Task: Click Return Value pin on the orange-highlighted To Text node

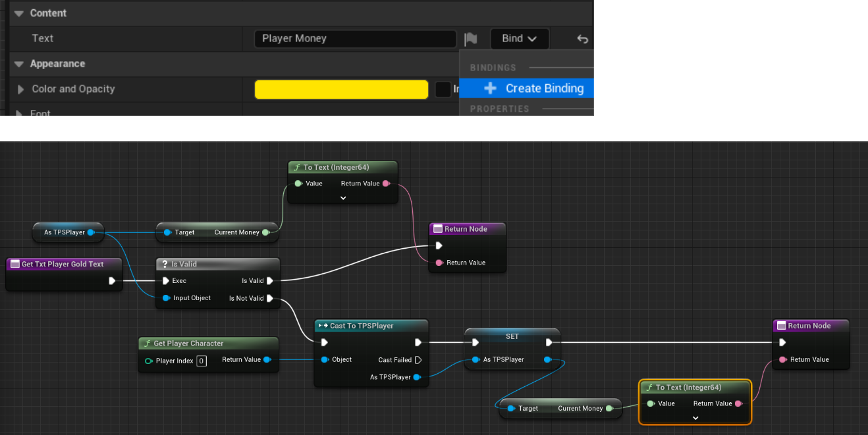Action: tap(739, 404)
